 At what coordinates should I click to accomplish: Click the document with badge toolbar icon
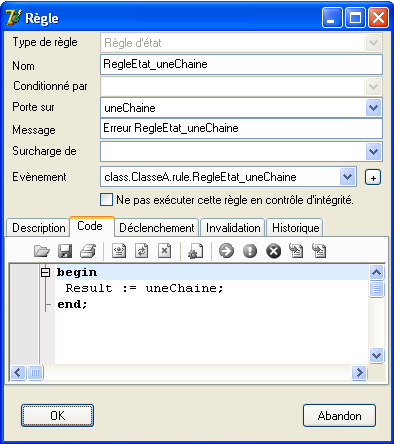(119, 251)
